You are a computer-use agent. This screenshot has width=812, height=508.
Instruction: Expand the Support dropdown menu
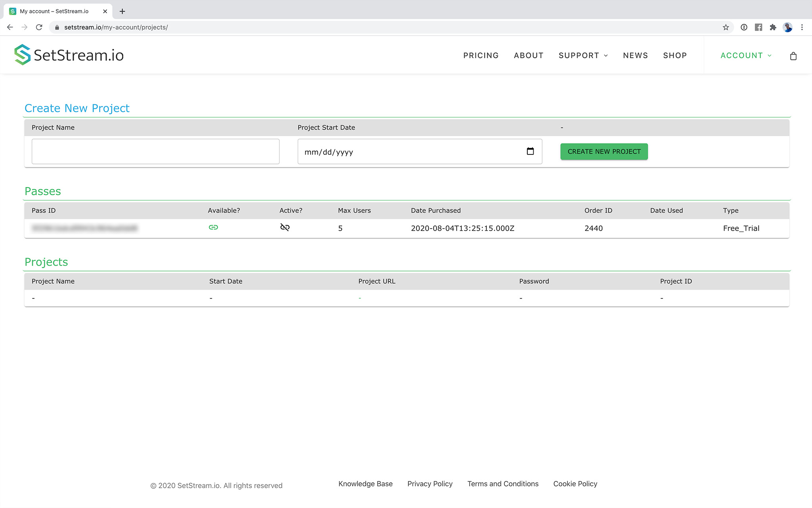point(583,56)
